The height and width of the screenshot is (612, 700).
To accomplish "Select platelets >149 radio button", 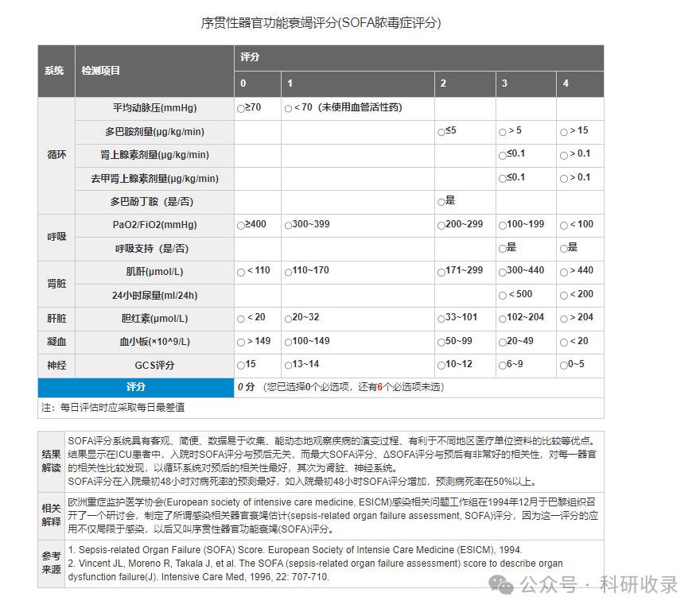I will (x=241, y=343).
